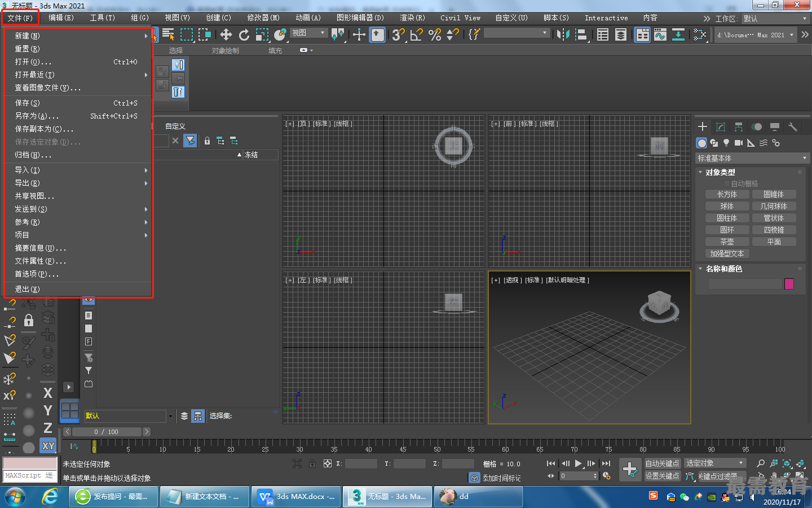812x508 pixels.
Task: Click Zoom Extents viewport icon
Action: pyautogui.click(x=787, y=463)
